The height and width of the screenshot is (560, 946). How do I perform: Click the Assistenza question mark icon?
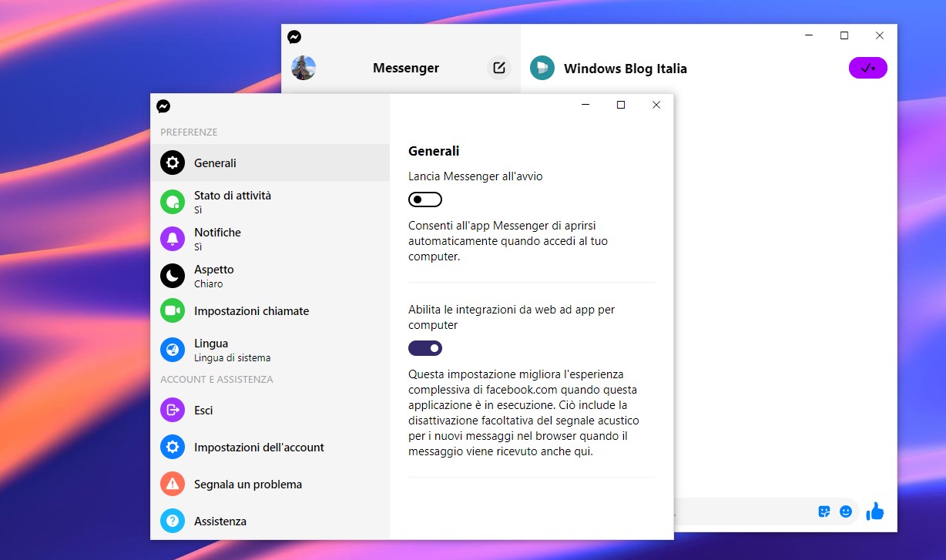[173, 521]
